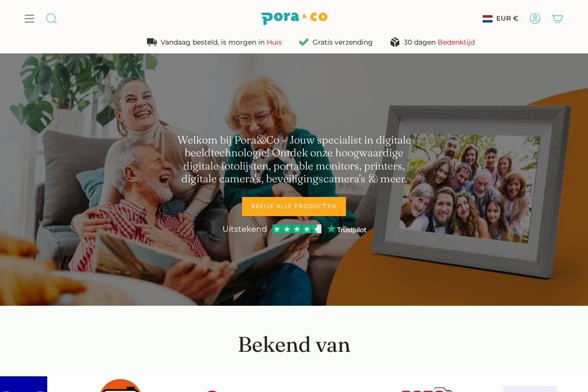Click the search magnifier icon

pyautogui.click(x=51, y=19)
